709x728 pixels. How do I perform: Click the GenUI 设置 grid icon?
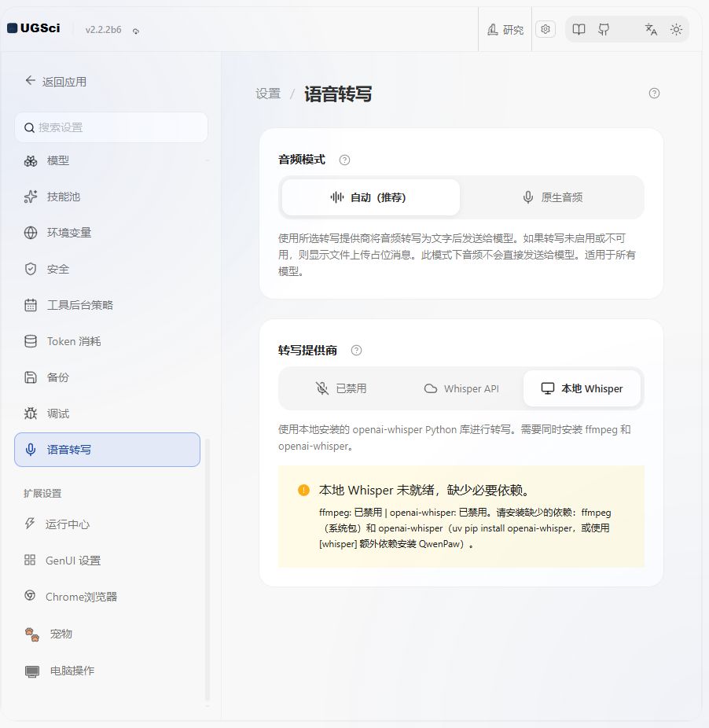pos(30,560)
